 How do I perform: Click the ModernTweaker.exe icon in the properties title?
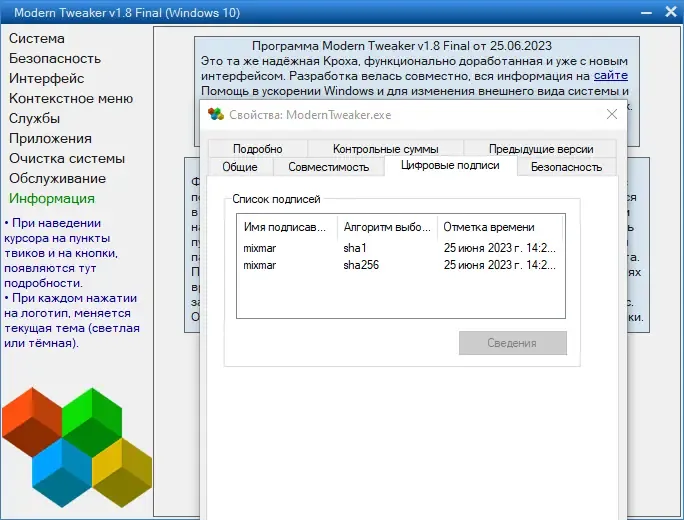216,114
